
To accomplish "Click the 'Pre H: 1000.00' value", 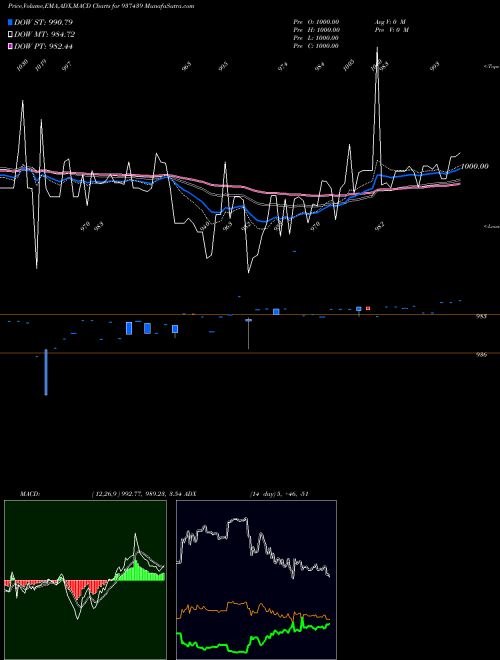I will pos(317,30).
